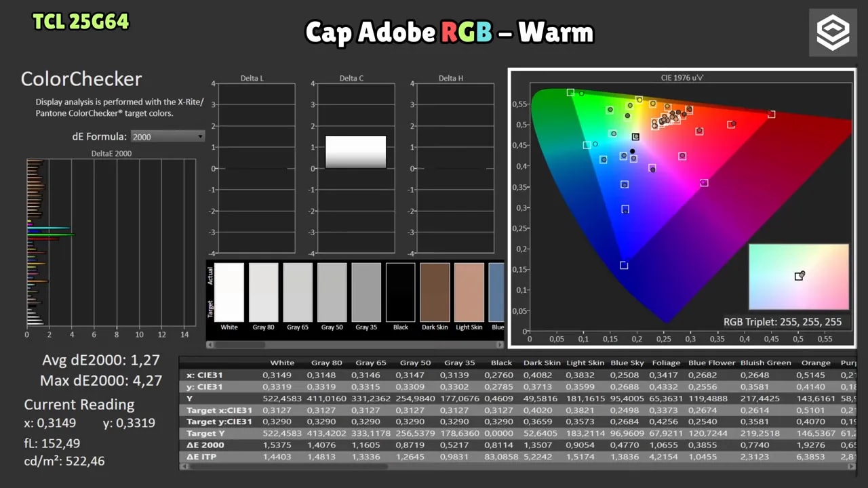
Task: Click Current Reading "y: 0,3319" value
Action: pos(129,423)
